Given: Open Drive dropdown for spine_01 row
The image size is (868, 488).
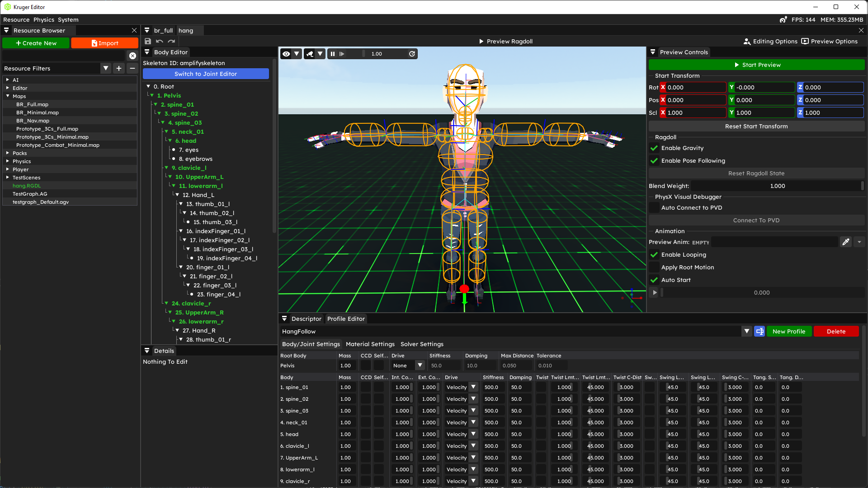Looking at the screenshot, I should point(473,387).
